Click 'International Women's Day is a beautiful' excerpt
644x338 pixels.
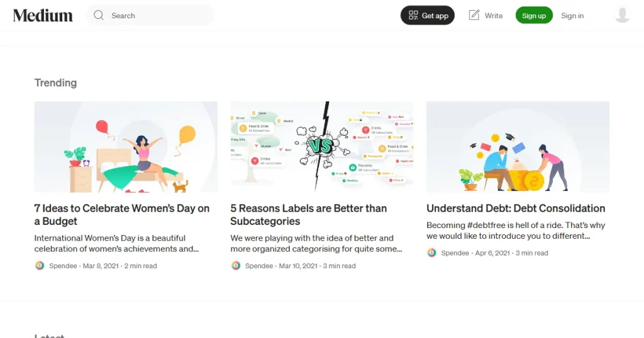click(x=116, y=243)
